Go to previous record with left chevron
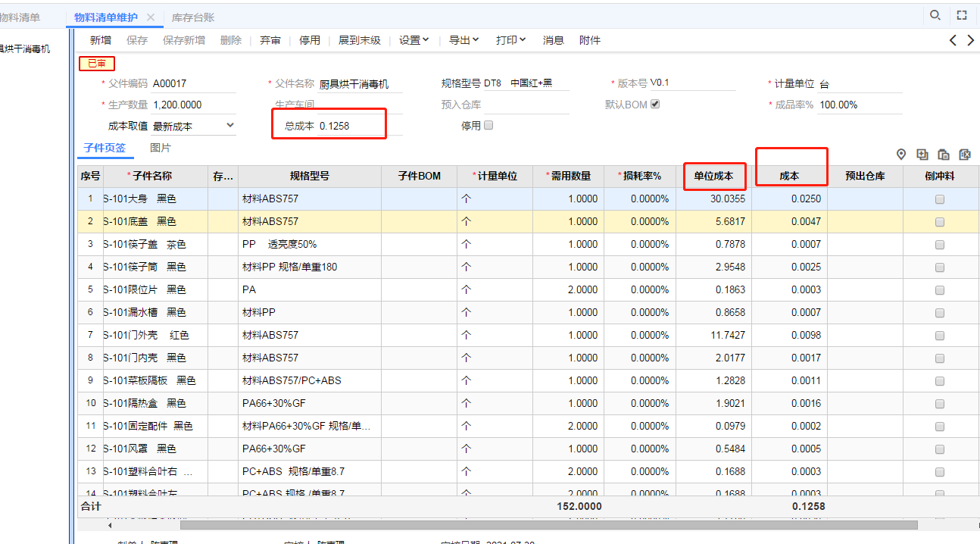 pos(953,40)
